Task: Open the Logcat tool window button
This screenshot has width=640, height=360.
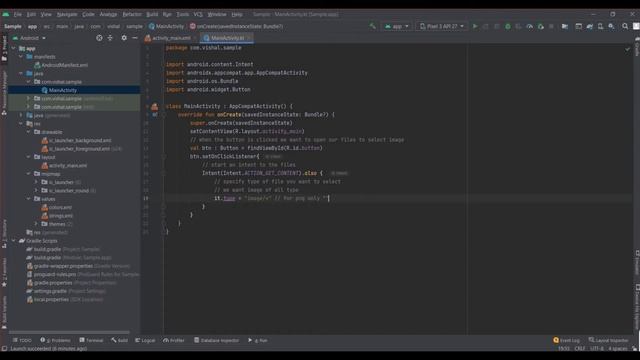Action: pos(145,340)
